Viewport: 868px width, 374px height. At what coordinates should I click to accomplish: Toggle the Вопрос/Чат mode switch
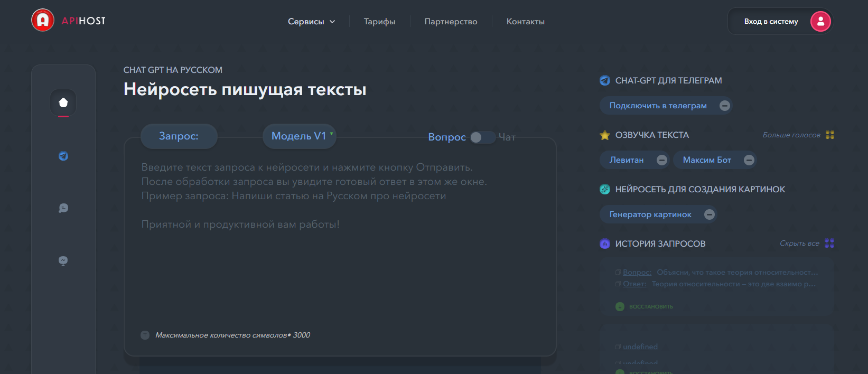482,137
